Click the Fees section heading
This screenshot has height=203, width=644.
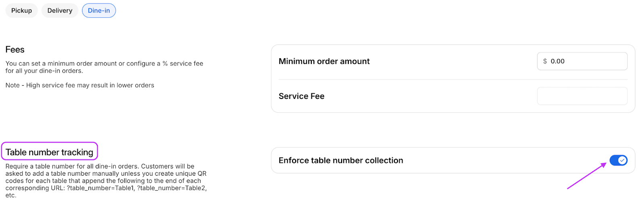[x=15, y=49]
